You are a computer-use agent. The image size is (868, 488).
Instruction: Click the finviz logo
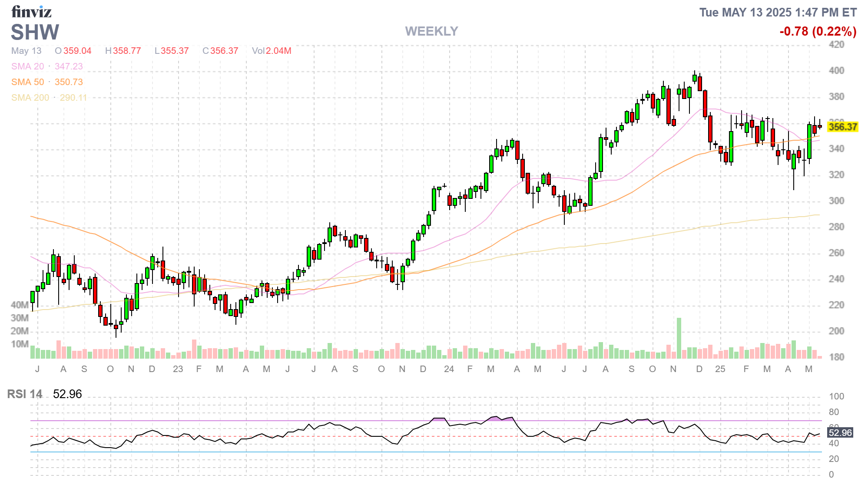tap(31, 12)
